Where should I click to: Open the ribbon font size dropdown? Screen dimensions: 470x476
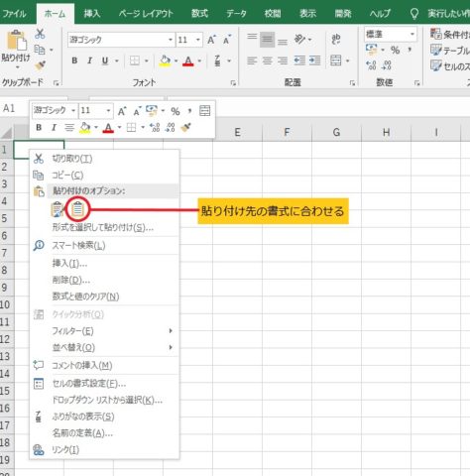(197, 40)
